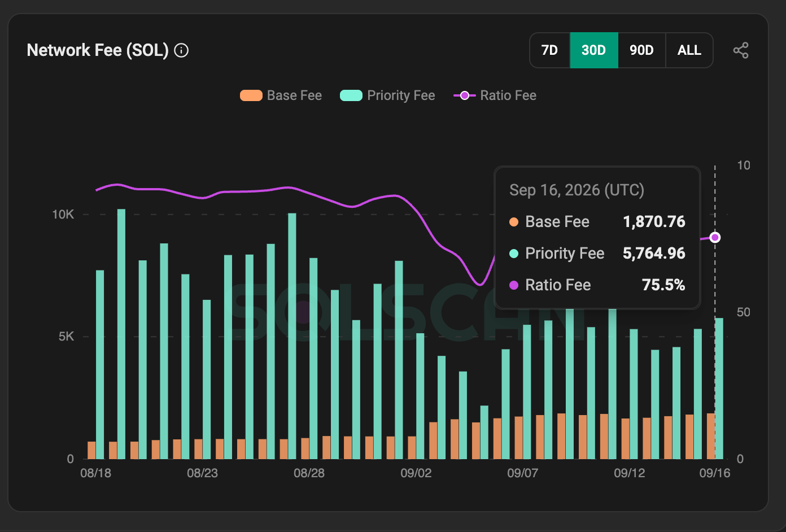Click the 08/23 x-axis date label
This screenshot has width=786, height=532.
click(x=202, y=473)
